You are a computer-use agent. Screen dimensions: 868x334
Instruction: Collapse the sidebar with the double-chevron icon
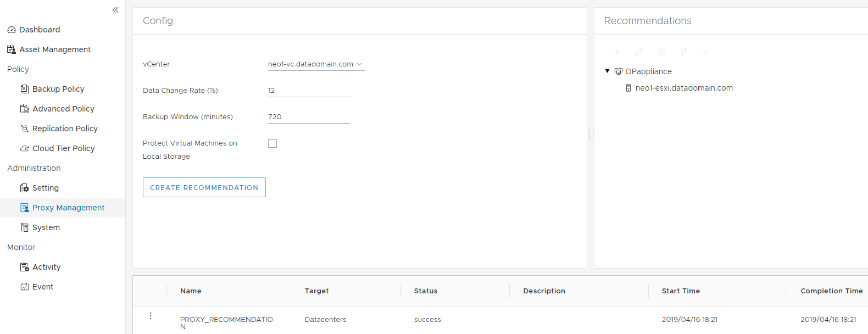115,10
